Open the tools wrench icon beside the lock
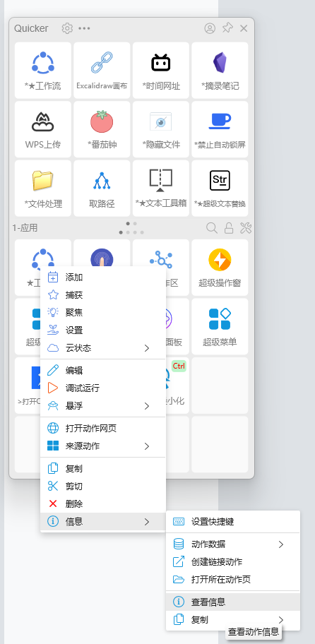This screenshot has width=315, height=644. (x=246, y=228)
